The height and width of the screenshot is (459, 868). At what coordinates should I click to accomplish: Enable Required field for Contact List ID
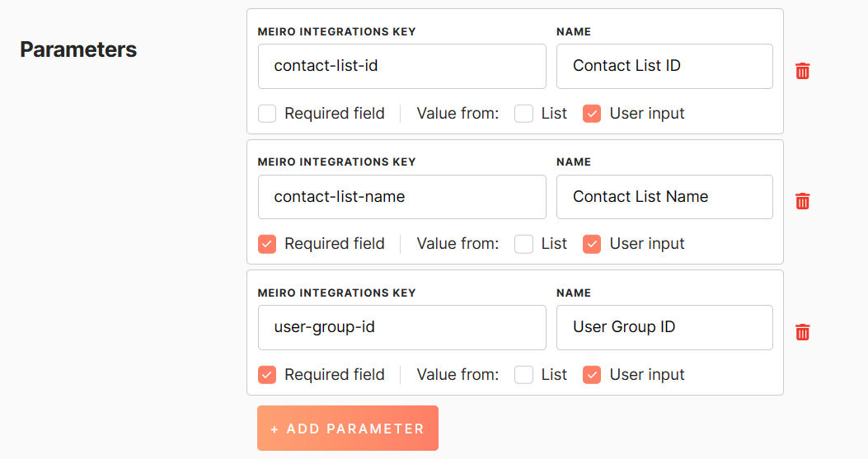click(267, 114)
